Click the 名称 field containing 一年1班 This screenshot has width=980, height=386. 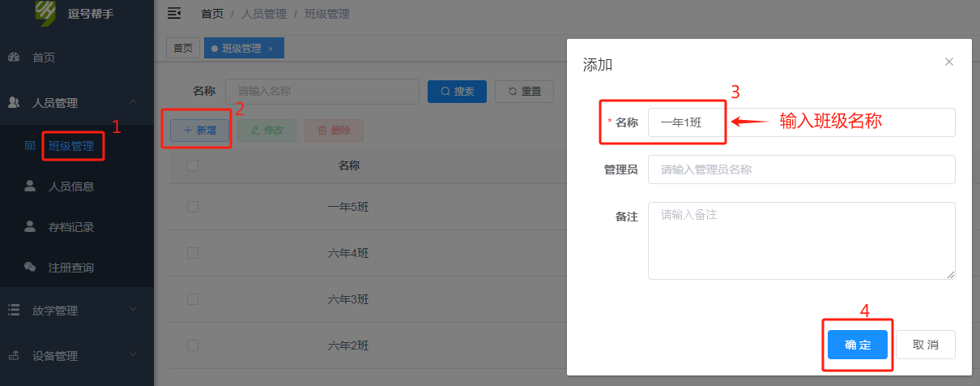(802, 122)
